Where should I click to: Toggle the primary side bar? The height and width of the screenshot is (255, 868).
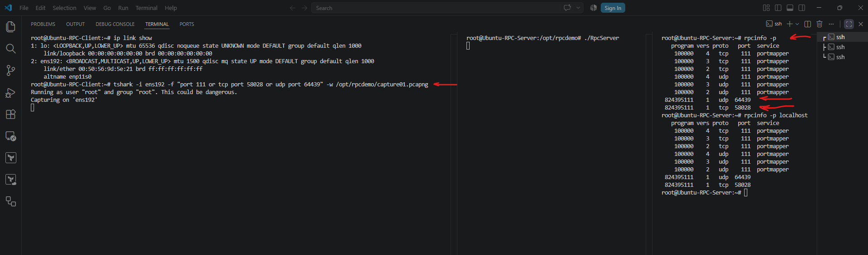point(778,8)
